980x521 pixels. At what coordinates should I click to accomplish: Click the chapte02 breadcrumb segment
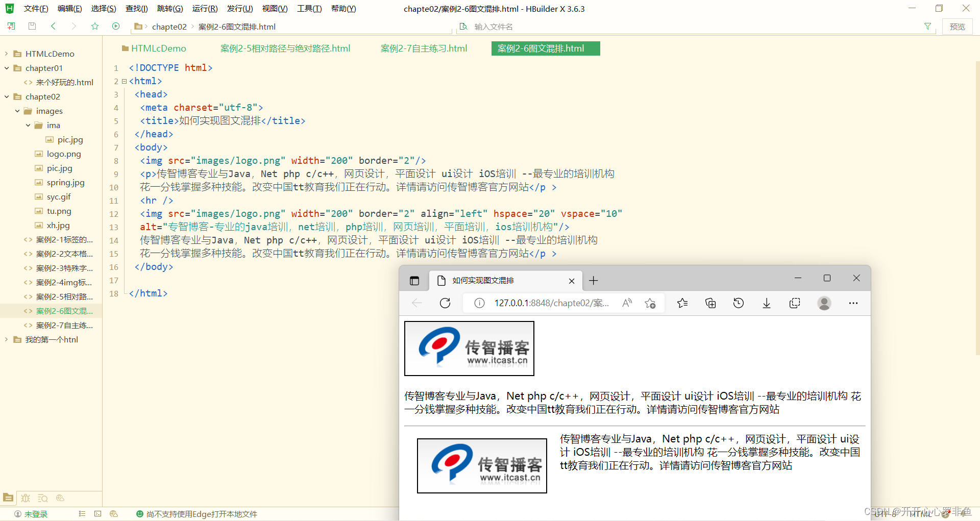(169, 27)
